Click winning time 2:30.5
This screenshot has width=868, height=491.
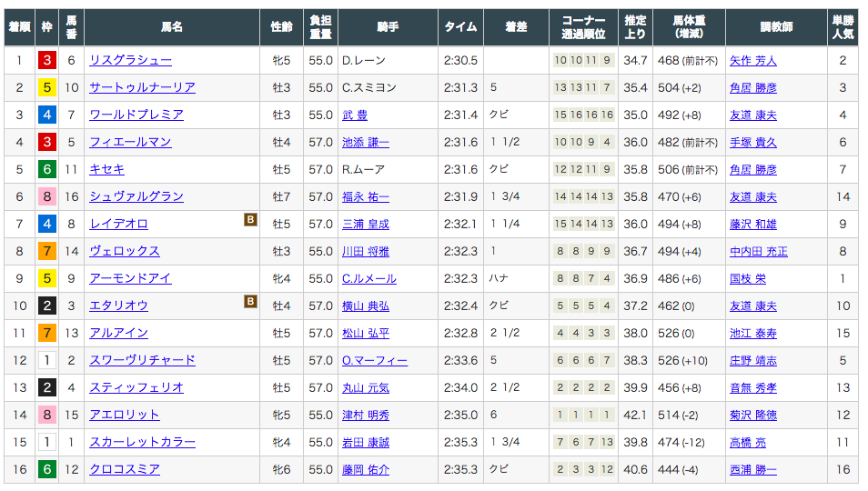tap(460, 60)
